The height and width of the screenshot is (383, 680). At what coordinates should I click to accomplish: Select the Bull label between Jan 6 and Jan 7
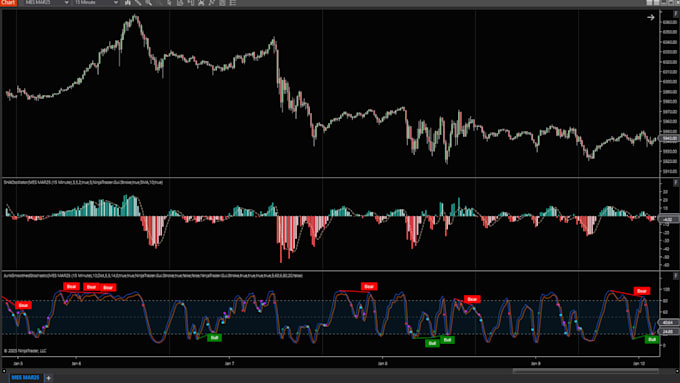click(214, 337)
